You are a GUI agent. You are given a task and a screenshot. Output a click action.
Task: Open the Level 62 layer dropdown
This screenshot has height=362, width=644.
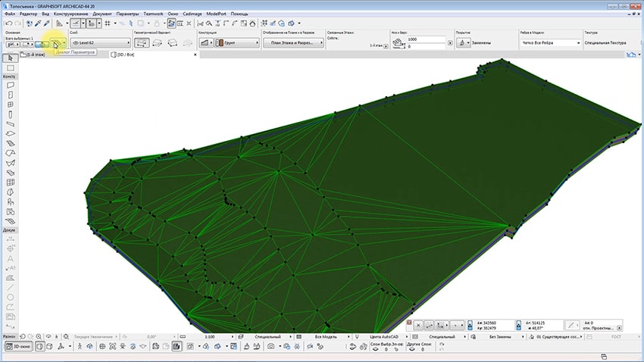click(100, 42)
